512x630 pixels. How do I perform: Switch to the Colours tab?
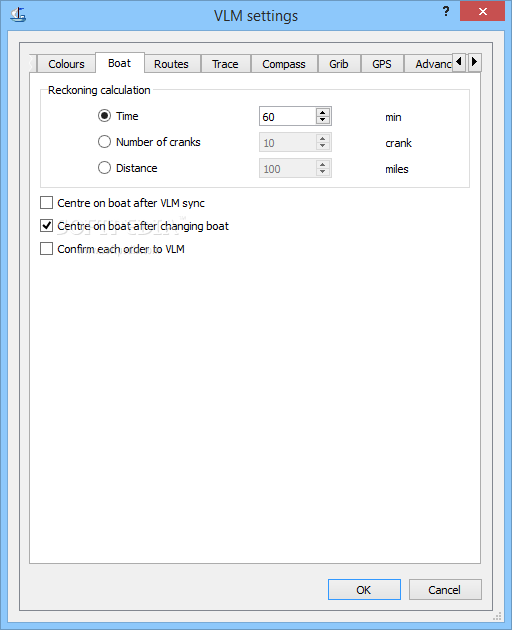[66, 64]
